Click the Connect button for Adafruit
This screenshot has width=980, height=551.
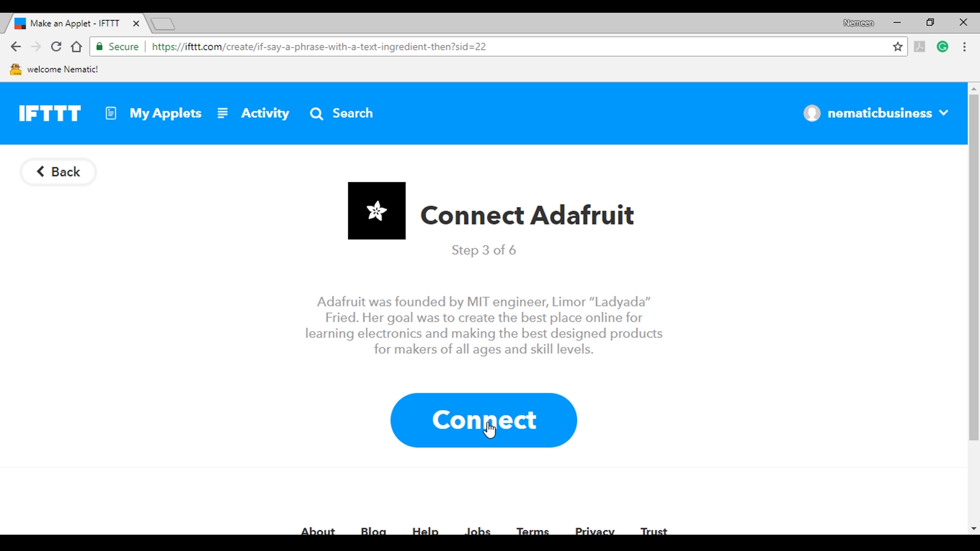(484, 420)
